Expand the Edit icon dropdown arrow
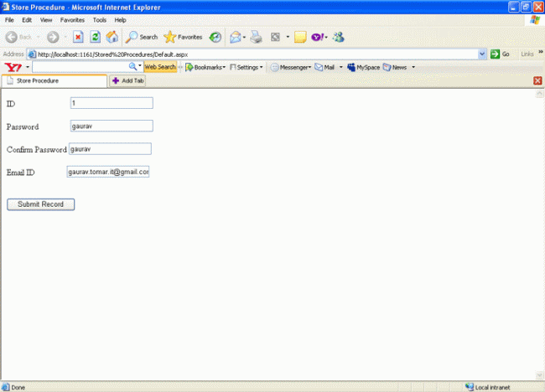 point(288,37)
